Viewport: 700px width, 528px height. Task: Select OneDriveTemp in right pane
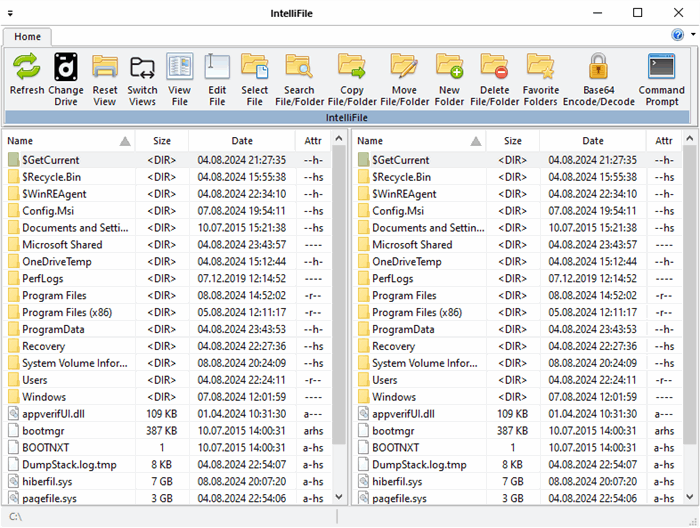click(x=407, y=262)
